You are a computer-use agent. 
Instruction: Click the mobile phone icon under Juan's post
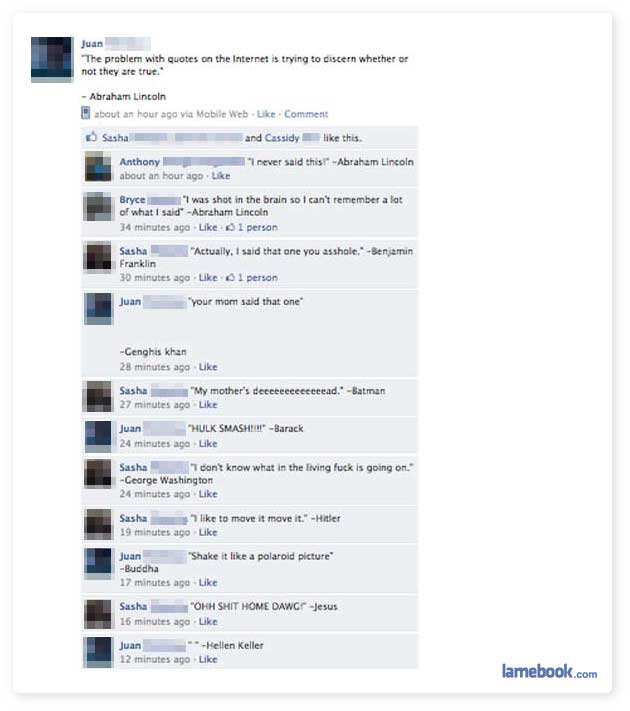(85, 113)
